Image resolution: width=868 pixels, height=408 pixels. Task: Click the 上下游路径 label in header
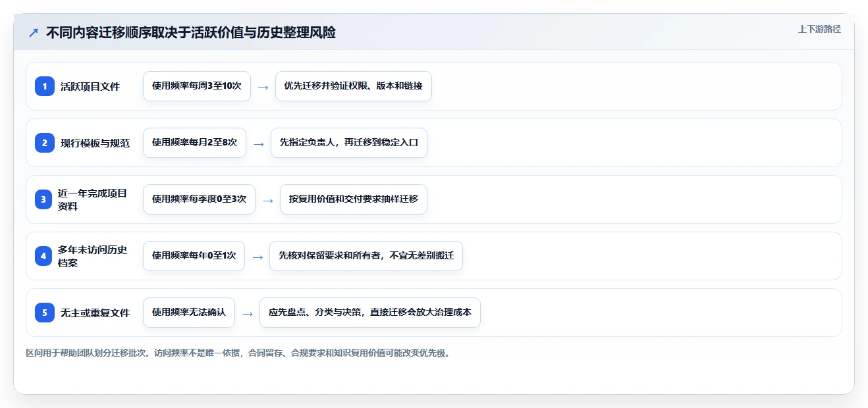pos(819,29)
